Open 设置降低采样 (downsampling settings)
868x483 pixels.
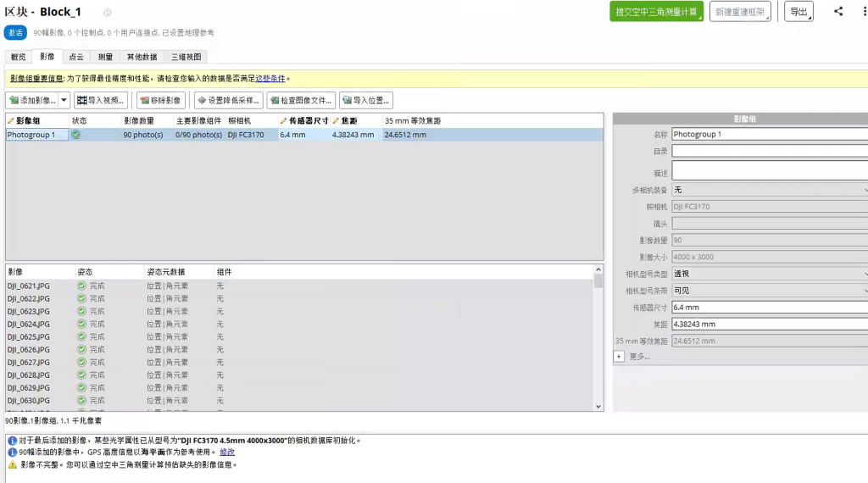pyautogui.click(x=228, y=100)
